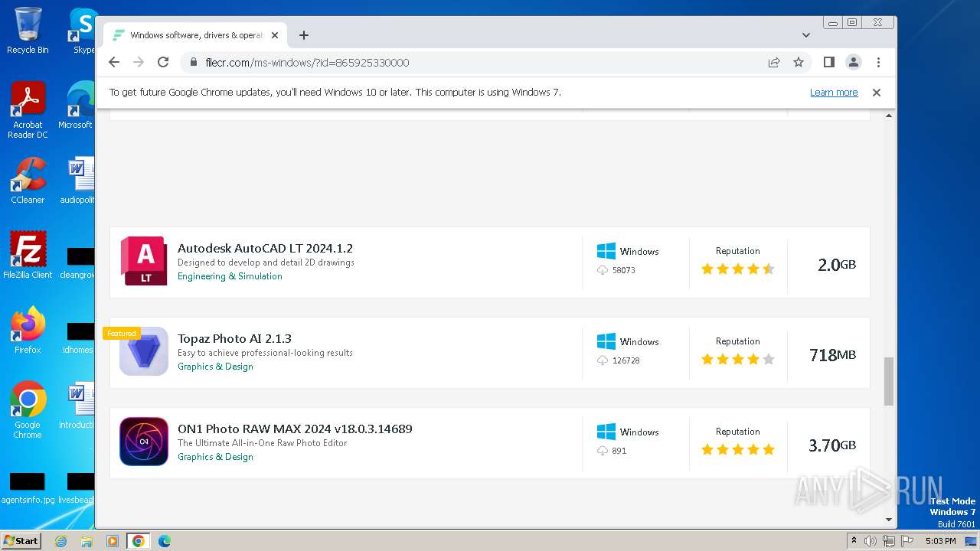Click the 3.70GB file size
The height and width of the screenshot is (551, 980).
tap(832, 445)
